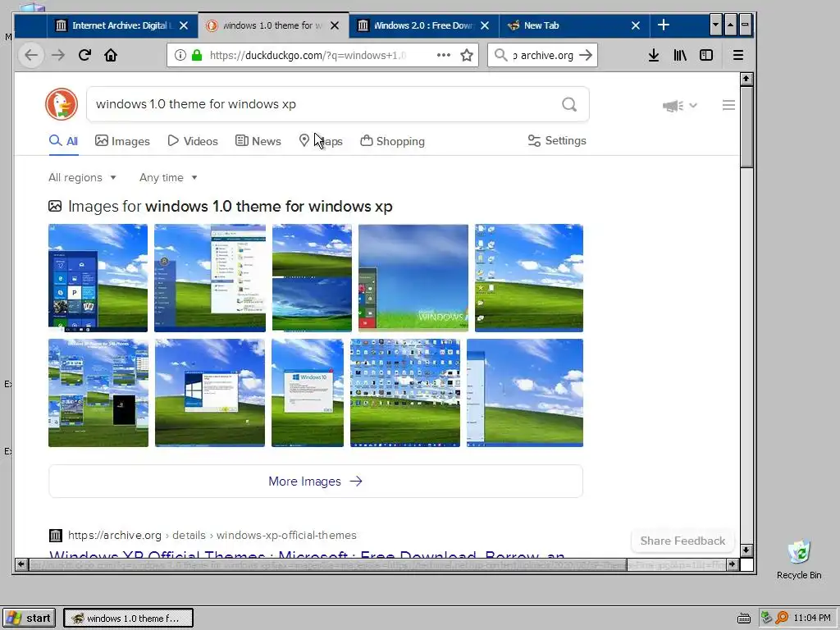Screen dimensions: 840x630
Task: Select the Shopping search category
Action: [393, 141]
